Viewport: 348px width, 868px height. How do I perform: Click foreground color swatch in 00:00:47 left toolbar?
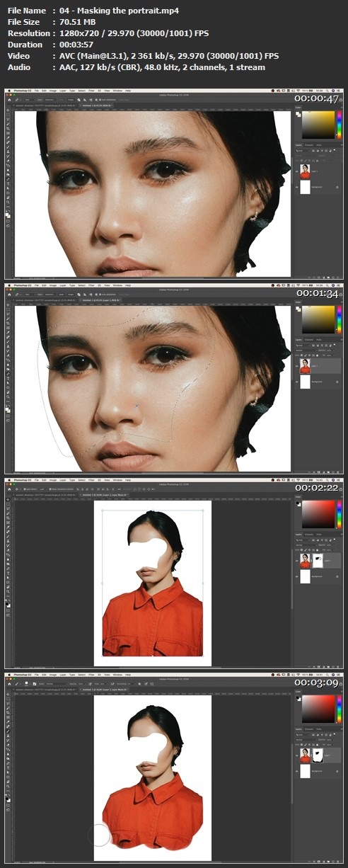click(x=7, y=215)
